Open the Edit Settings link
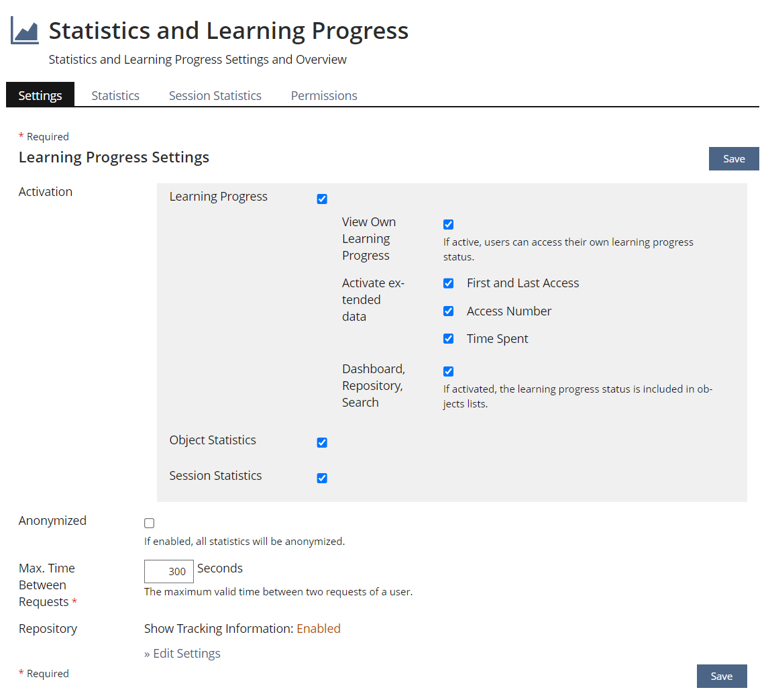 pyautogui.click(x=182, y=654)
